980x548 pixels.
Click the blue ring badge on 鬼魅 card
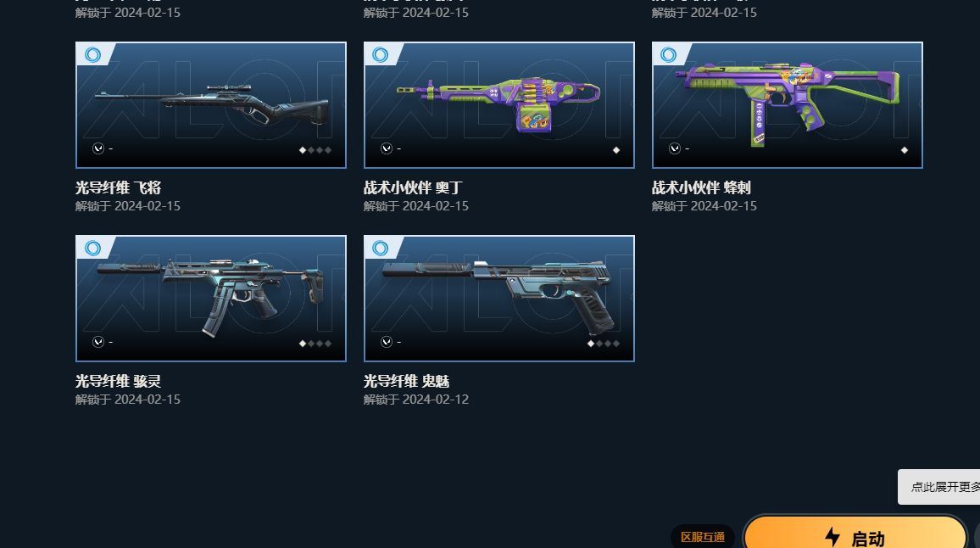coord(381,249)
